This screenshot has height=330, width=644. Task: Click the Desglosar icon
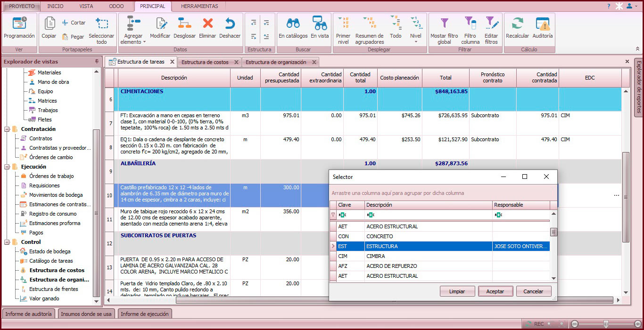tap(185, 24)
